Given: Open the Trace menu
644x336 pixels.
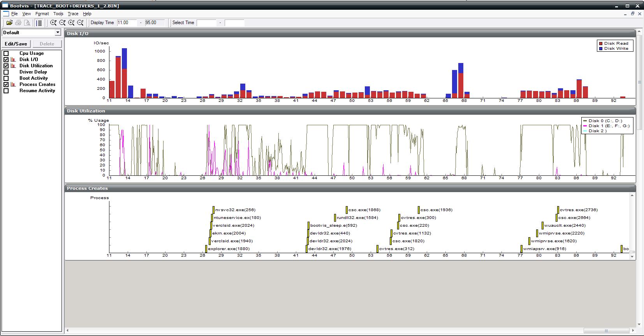Looking at the screenshot, I should point(73,14).
